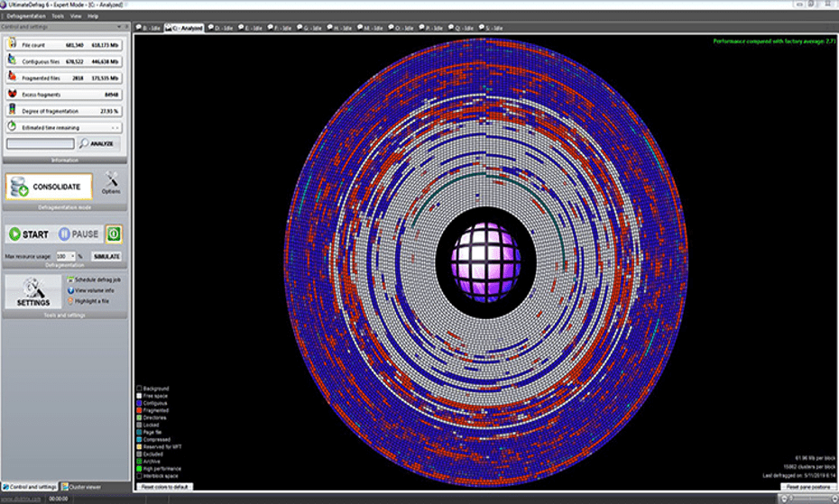Open the Defragmentation menu

25,16
